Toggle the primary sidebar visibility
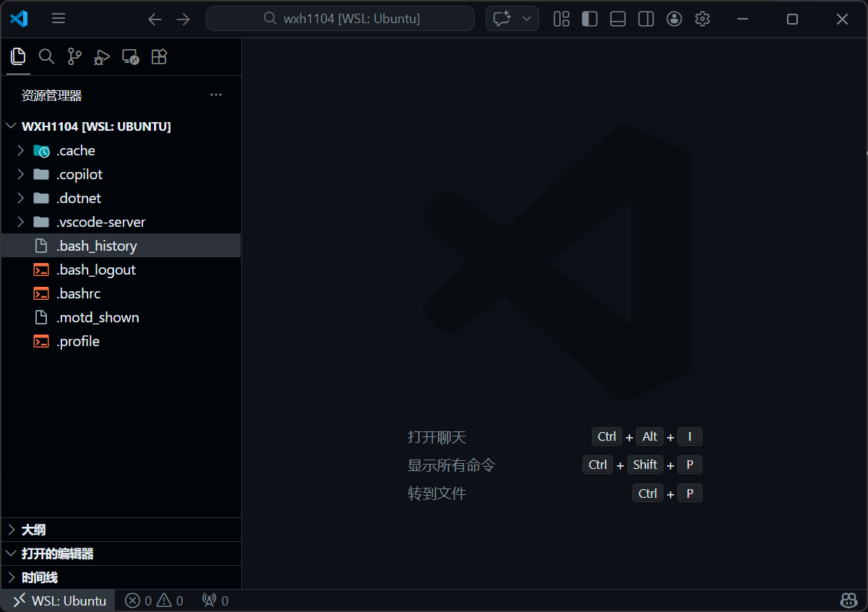 point(589,19)
